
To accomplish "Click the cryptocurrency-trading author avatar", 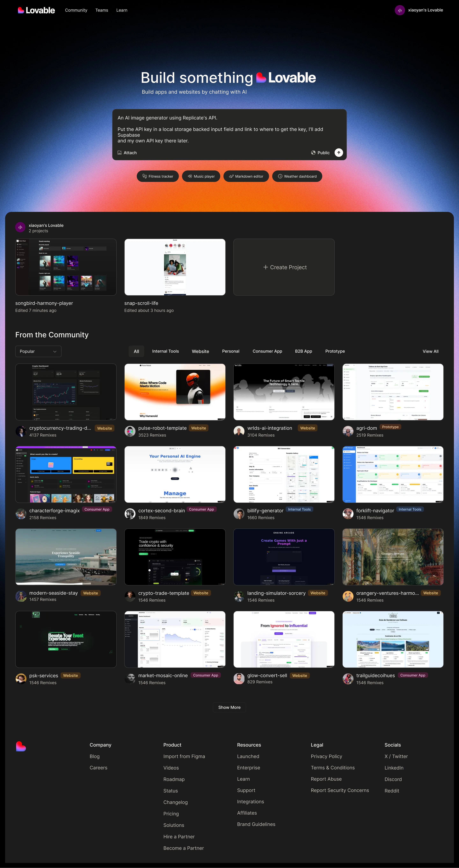I will coord(21,431).
